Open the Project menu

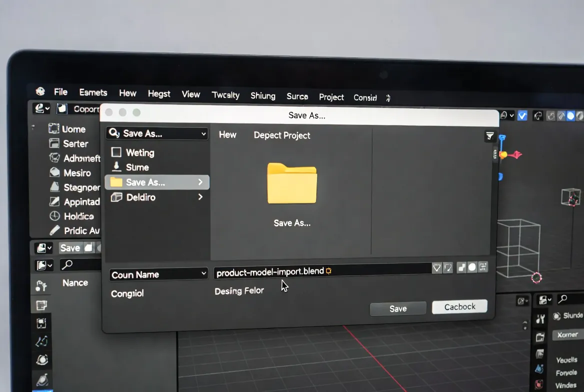331,97
